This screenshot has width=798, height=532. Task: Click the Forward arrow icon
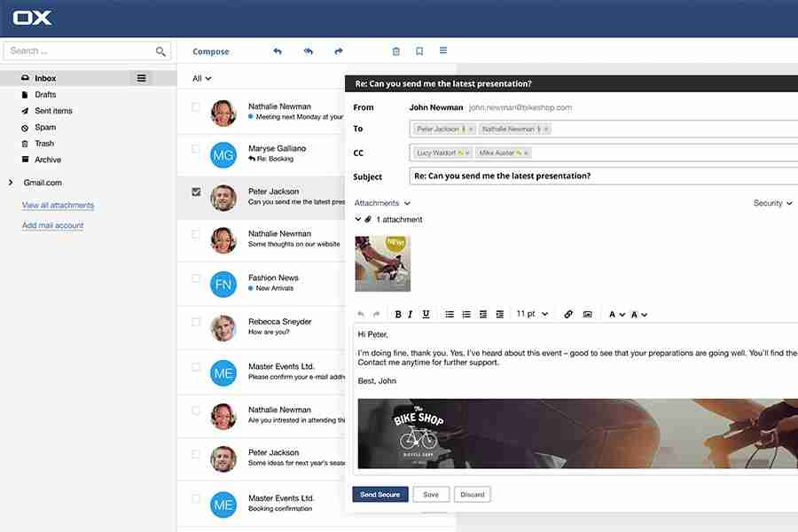click(338, 51)
